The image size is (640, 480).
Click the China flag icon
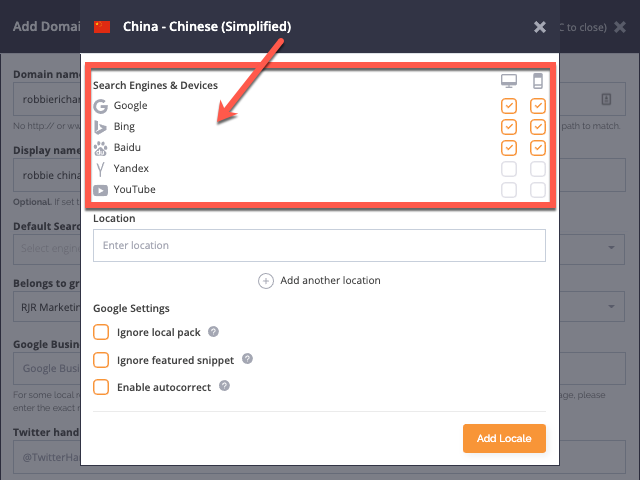click(102, 27)
